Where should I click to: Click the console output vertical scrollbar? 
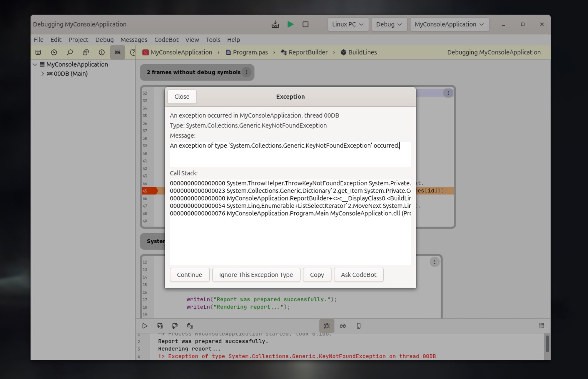click(547, 343)
